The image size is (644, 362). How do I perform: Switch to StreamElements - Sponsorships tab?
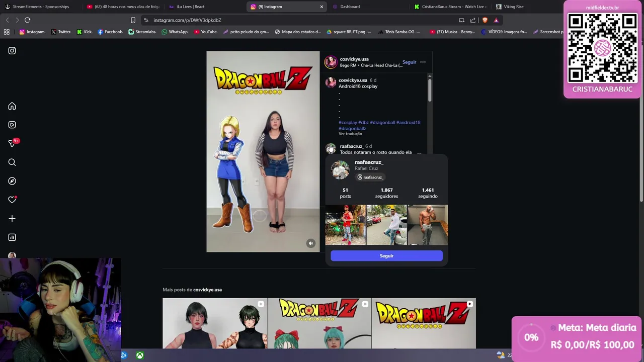click(x=41, y=7)
